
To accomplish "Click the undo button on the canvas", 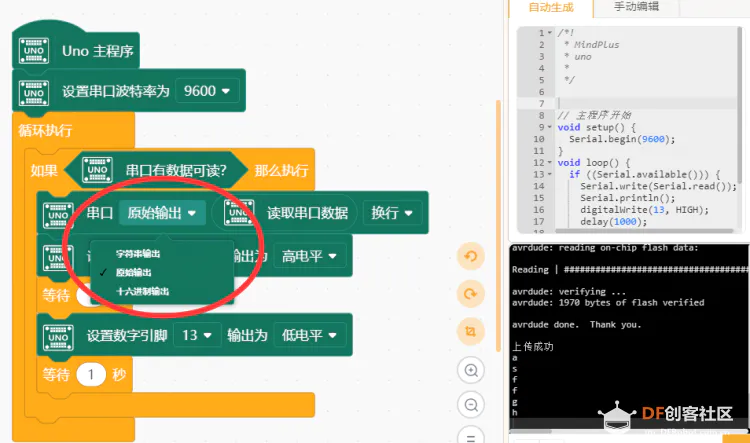I will click(471, 256).
